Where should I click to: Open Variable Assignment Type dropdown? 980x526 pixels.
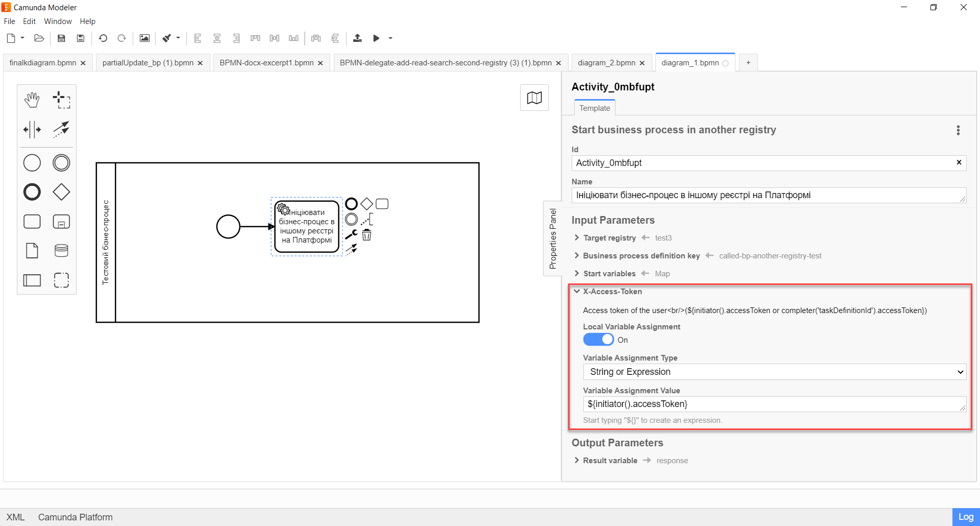(x=775, y=372)
